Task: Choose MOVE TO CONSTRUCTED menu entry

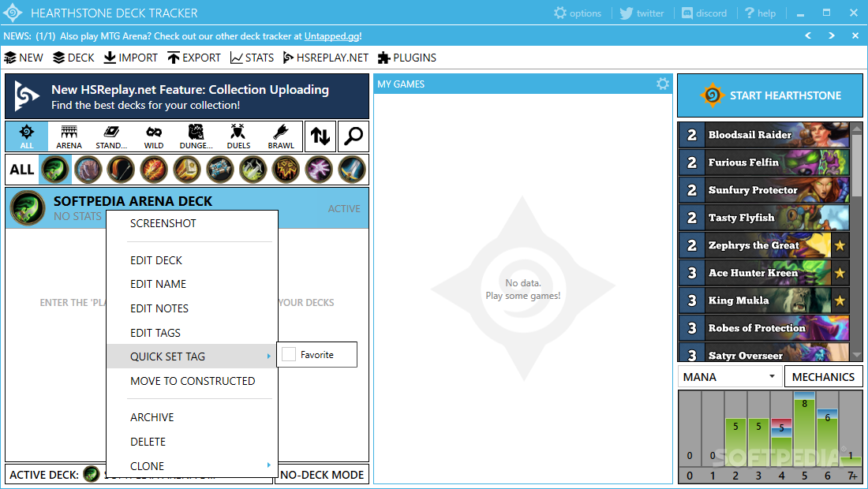Action: click(x=192, y=381)
